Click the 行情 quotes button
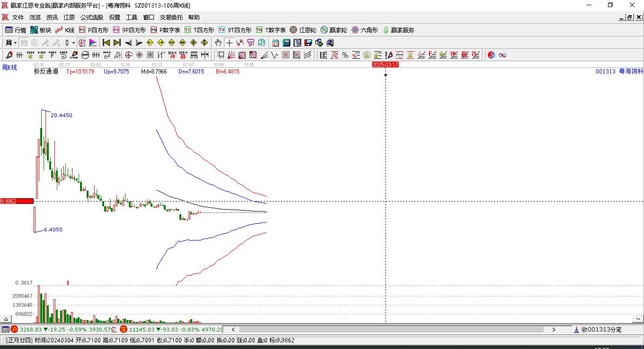 pyautogui.click(x=16, y=30)
